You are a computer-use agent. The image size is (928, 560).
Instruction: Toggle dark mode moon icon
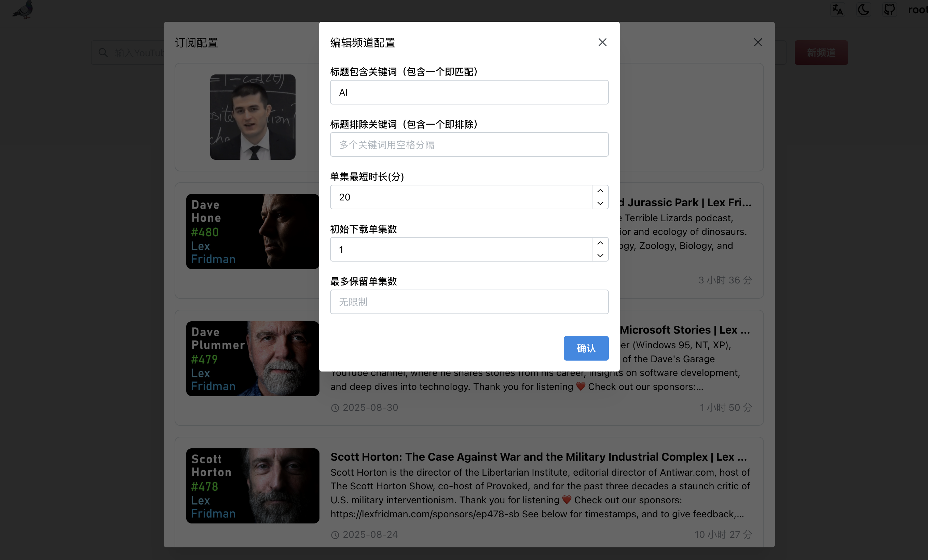pos(863,10)
